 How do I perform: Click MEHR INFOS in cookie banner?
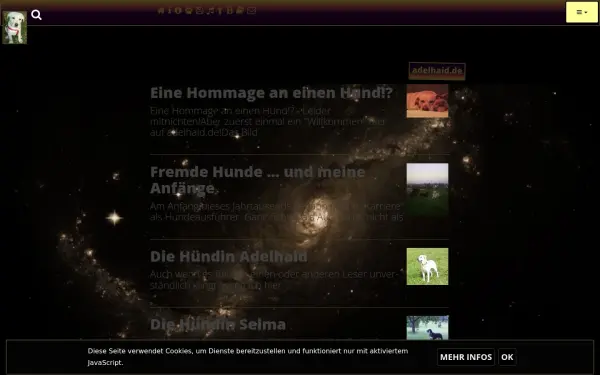[466, 357]
